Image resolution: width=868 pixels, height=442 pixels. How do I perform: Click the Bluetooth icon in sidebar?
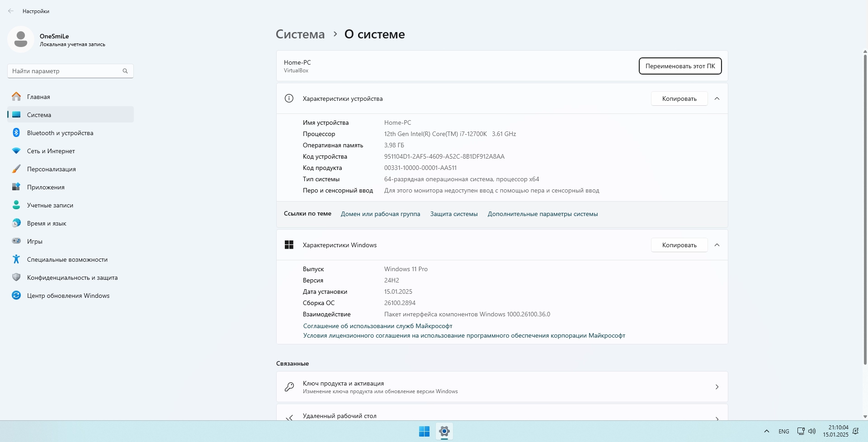[16, 132]
